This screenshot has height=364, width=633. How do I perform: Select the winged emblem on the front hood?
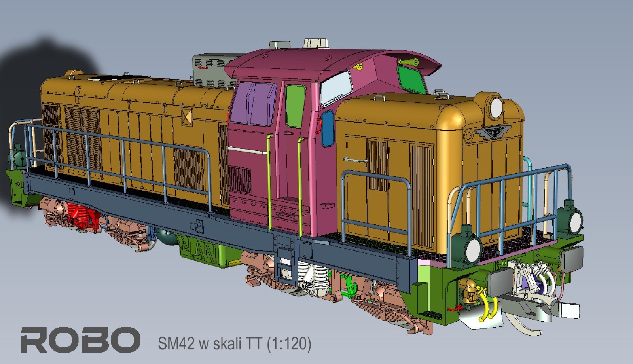click(x=492, y=133)
